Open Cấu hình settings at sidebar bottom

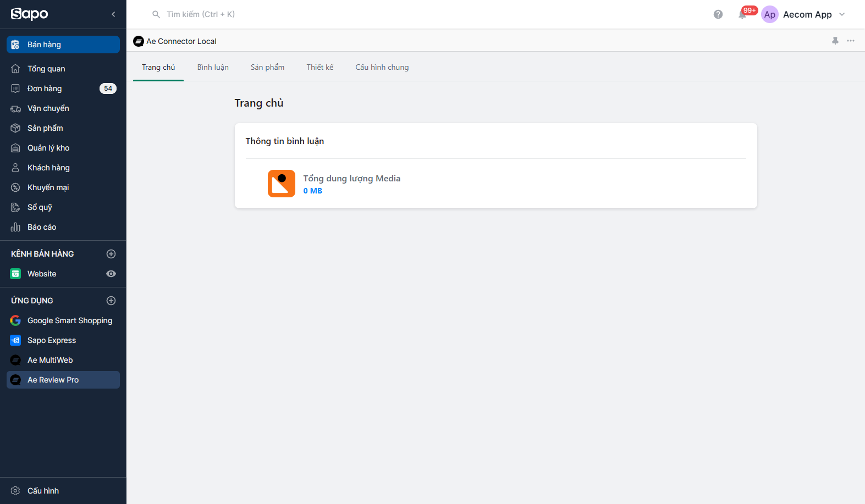point(43,491)
